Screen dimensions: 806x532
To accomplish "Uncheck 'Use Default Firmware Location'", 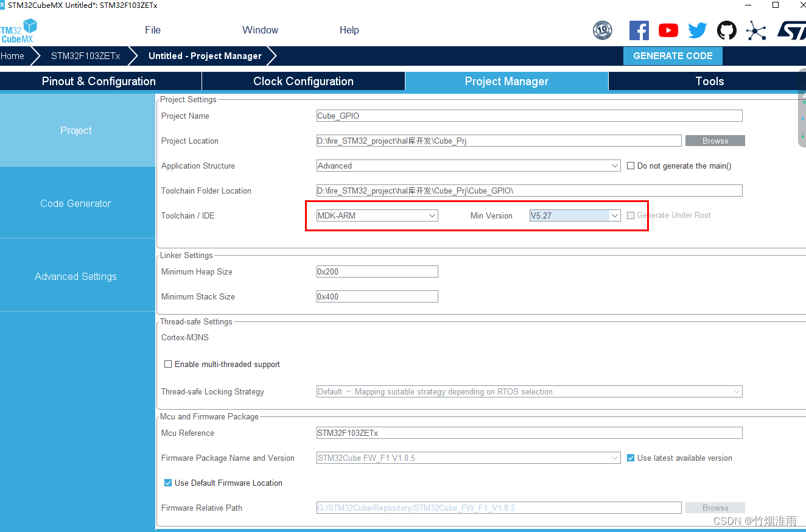I will [168, 483].
